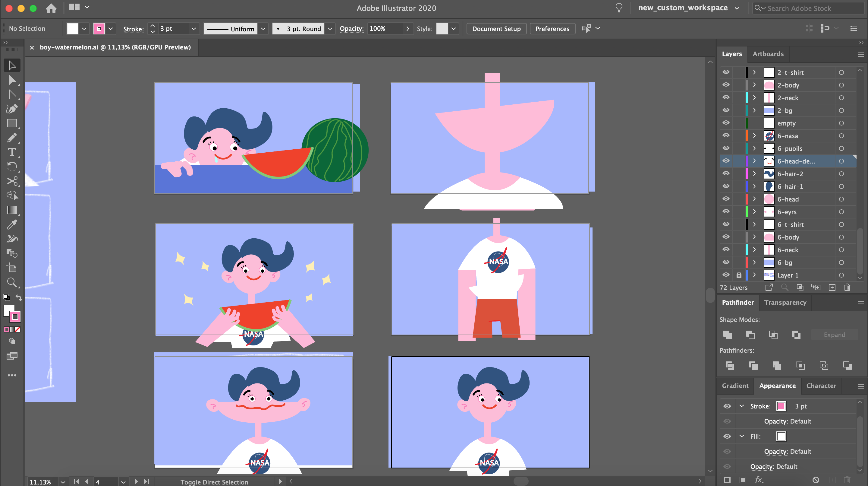Toggle Stroke visibility in Appearance panel
The width and height of the screenshot is (868, 486).
click(x=727, y=406)
